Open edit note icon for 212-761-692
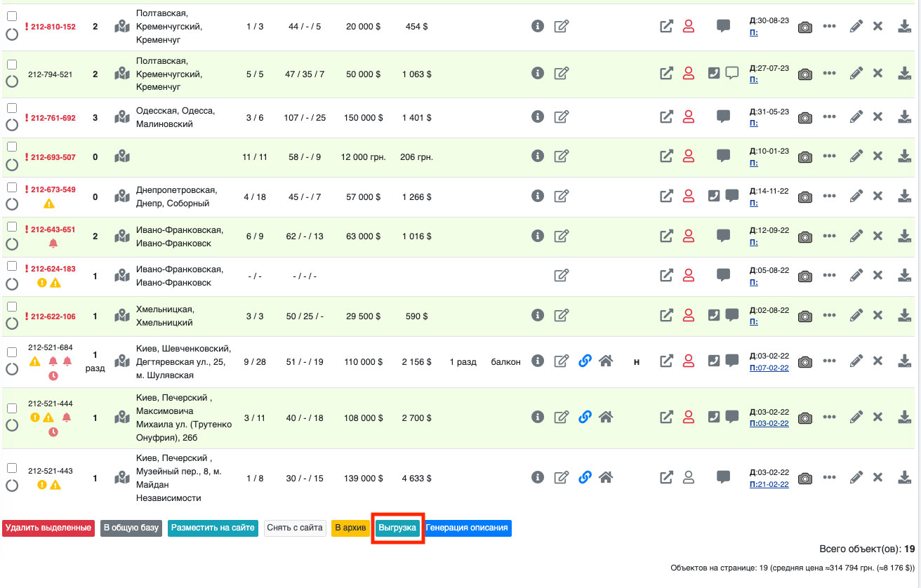921x588 pixels. tap(561, 116)
